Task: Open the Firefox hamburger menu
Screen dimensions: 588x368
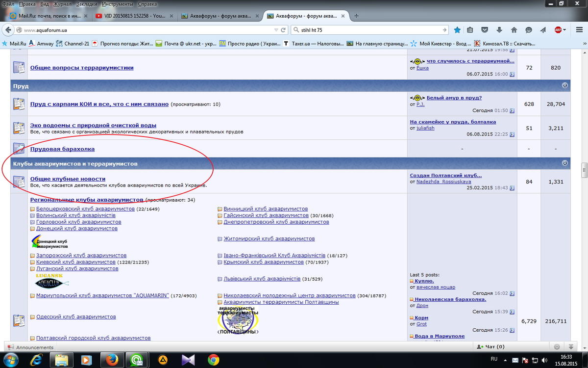Action: coord(578,30)
